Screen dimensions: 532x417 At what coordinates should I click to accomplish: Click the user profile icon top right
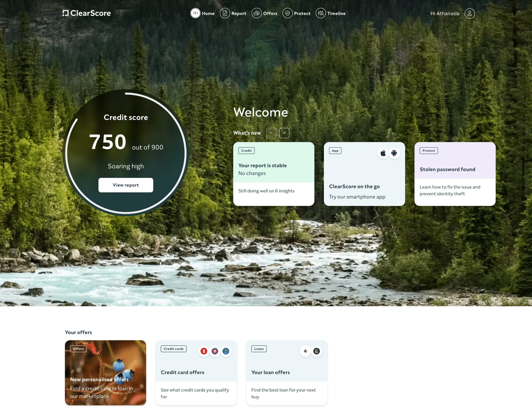470,13
